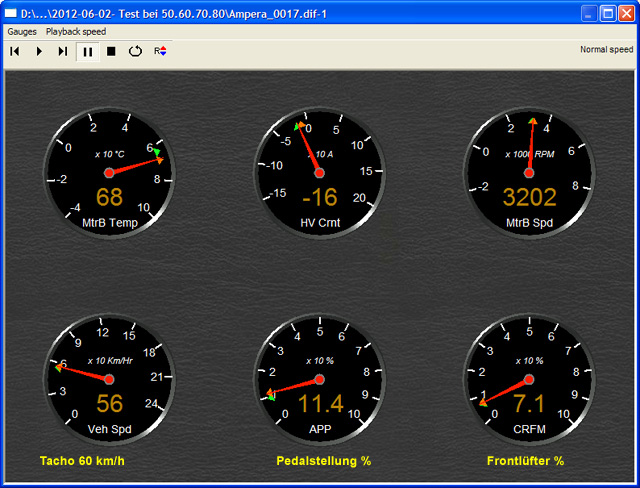Viewport: 640px width, 488px height.
Task: Click the step forward button
Action: (63, 51)
